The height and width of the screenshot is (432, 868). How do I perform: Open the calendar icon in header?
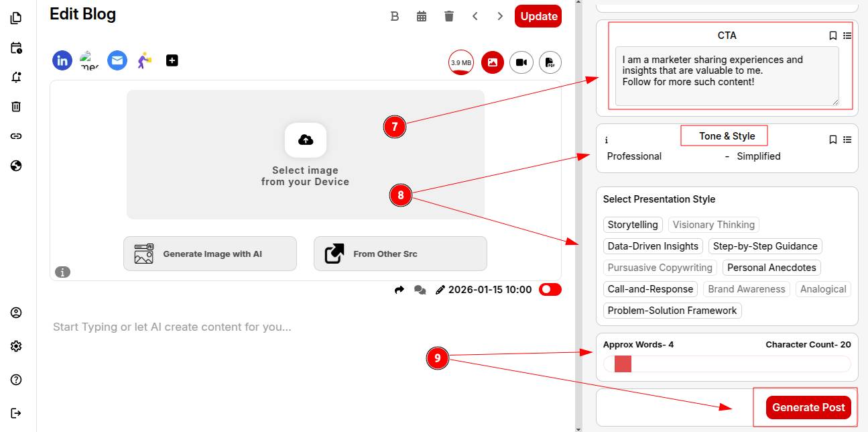(x=422, y=16)
